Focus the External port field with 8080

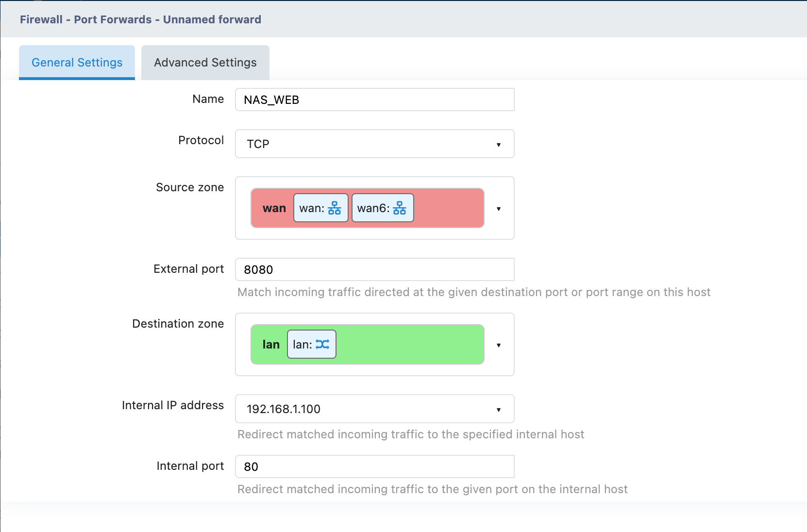click(x=374, y=270)
